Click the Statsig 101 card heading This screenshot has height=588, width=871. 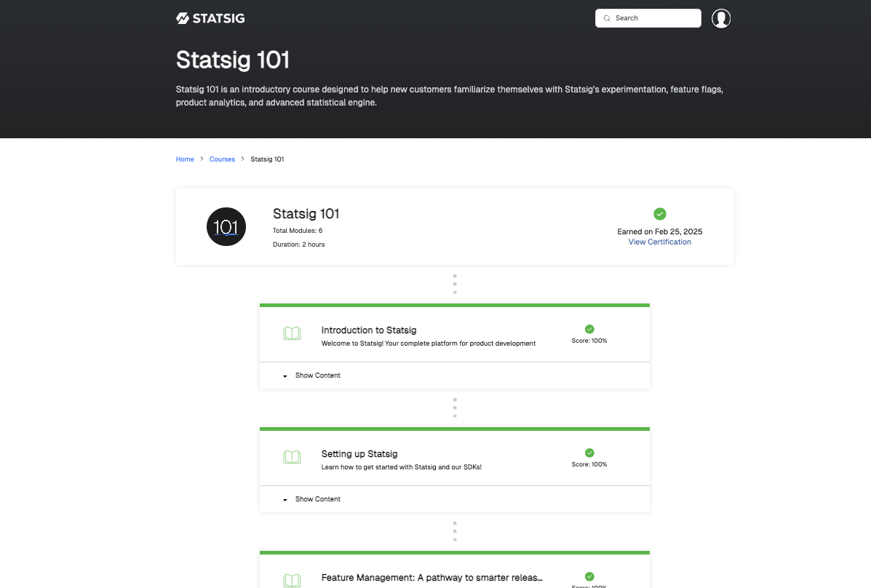tap(306, 213)
